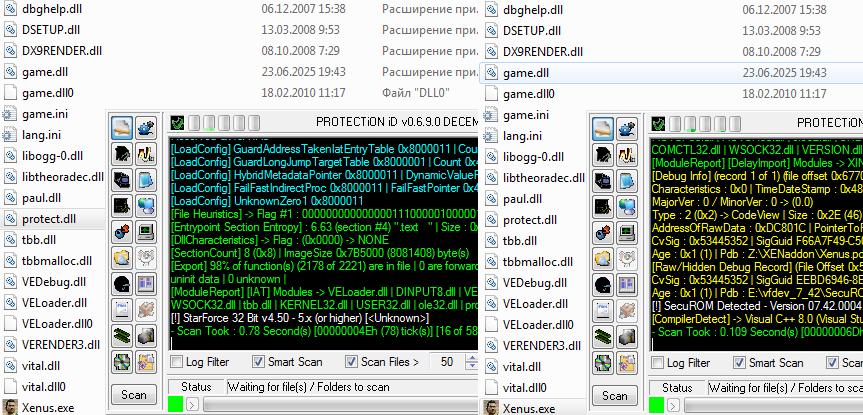Click the dark monitor chip icon in right Protection ID
This screenshot has height=415, width=863.
pyautogui.click(x=602, y=181)
